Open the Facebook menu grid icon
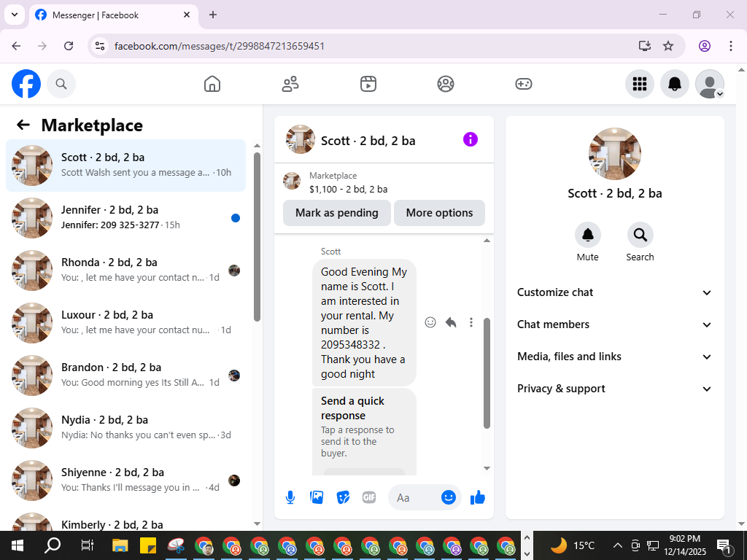Viewport: 747px width, 560px height. click(639, 84)
